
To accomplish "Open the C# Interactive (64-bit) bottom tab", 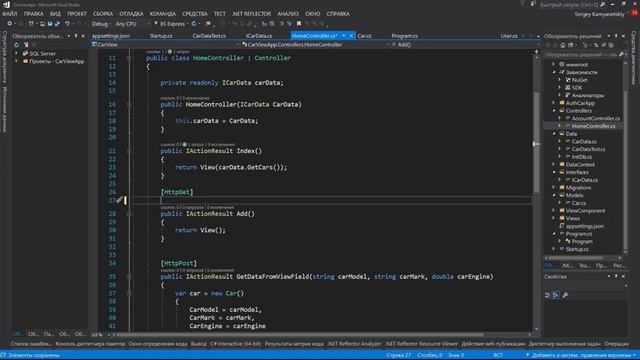I will coord(236,344).
